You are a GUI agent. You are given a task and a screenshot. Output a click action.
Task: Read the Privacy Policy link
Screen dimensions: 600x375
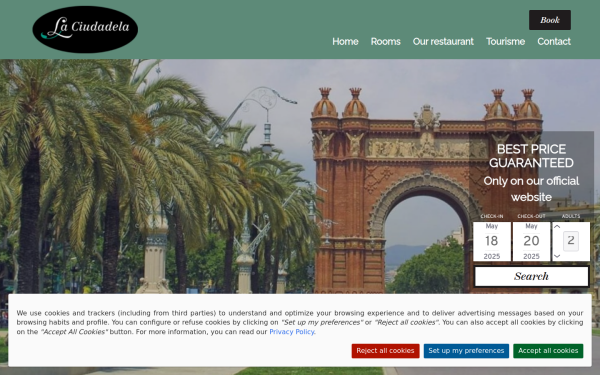pos(292,332)
